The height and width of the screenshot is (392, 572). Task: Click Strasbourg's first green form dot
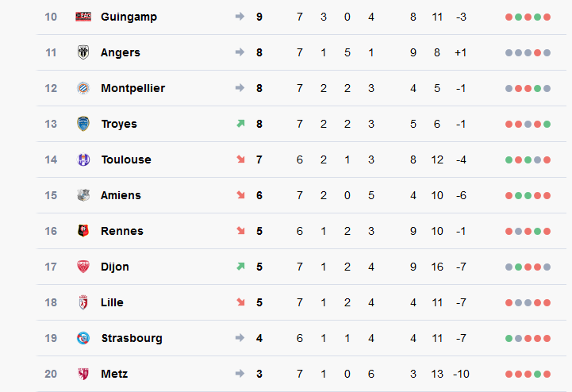[x=509, y=338]
